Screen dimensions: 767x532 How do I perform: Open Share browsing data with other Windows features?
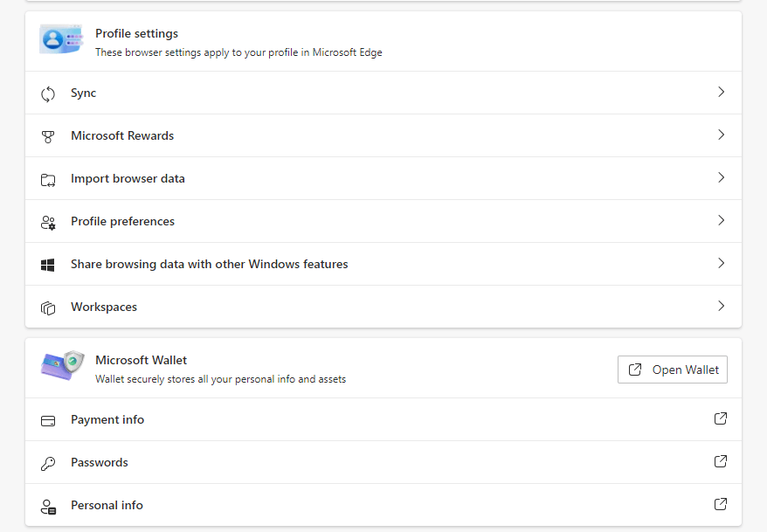pos(383,264)
